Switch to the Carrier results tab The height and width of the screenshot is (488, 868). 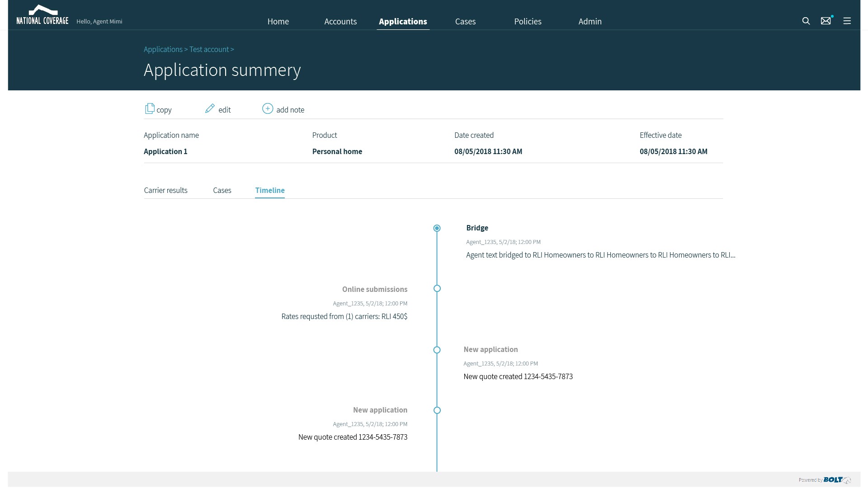(x=165, y=190)
